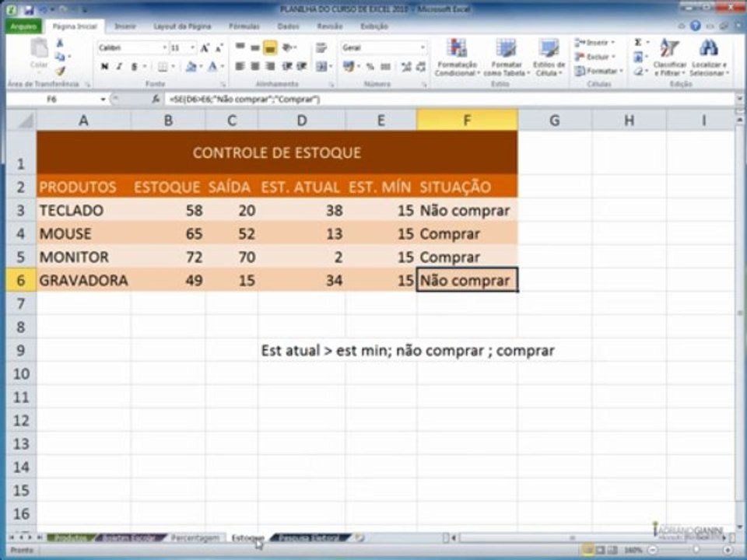Toggle italic I formatting
This screenshot has height=560, width=747.
tap(119, 67)
